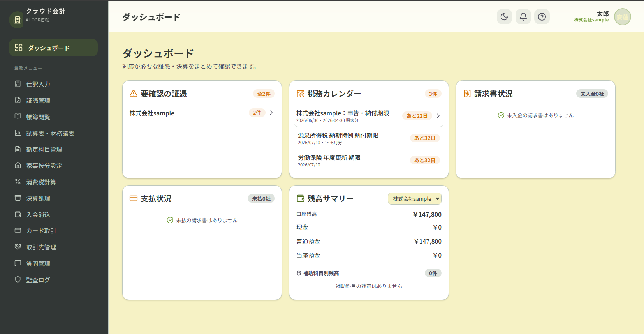Open the 株式会社sample company dropdown in 残高サマリー
Image resolution: width=644 pixels, height=334 pixels.
pos(415,199)
